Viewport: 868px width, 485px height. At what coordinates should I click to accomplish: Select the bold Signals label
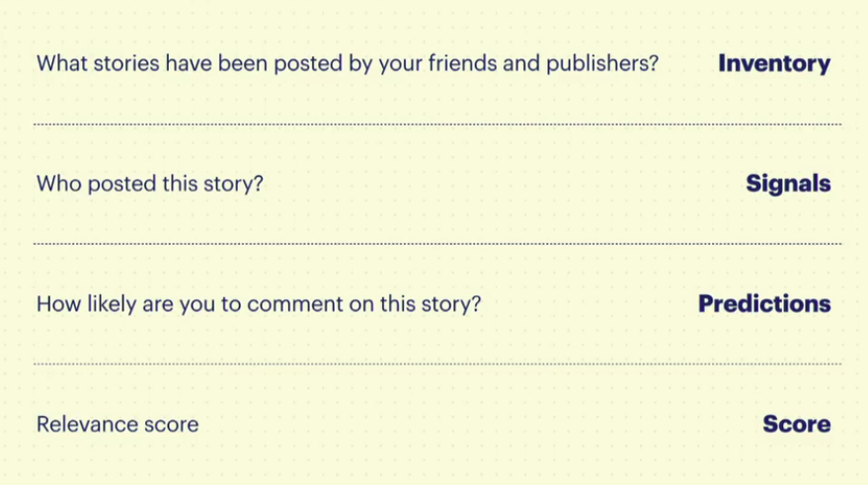[788, 184]
